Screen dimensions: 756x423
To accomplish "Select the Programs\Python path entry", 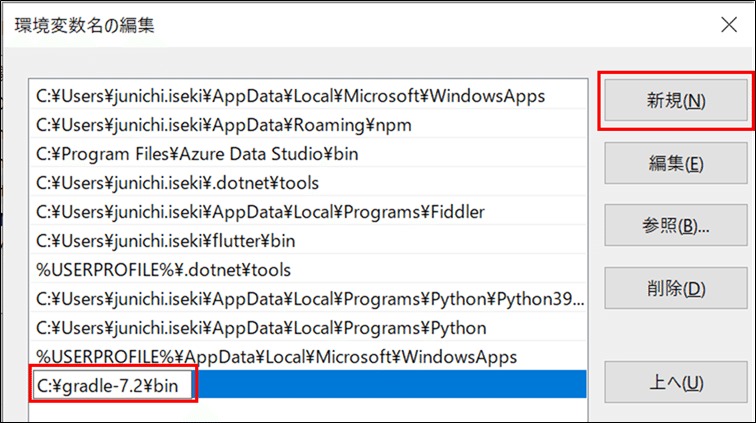I will tap(261, 328).
